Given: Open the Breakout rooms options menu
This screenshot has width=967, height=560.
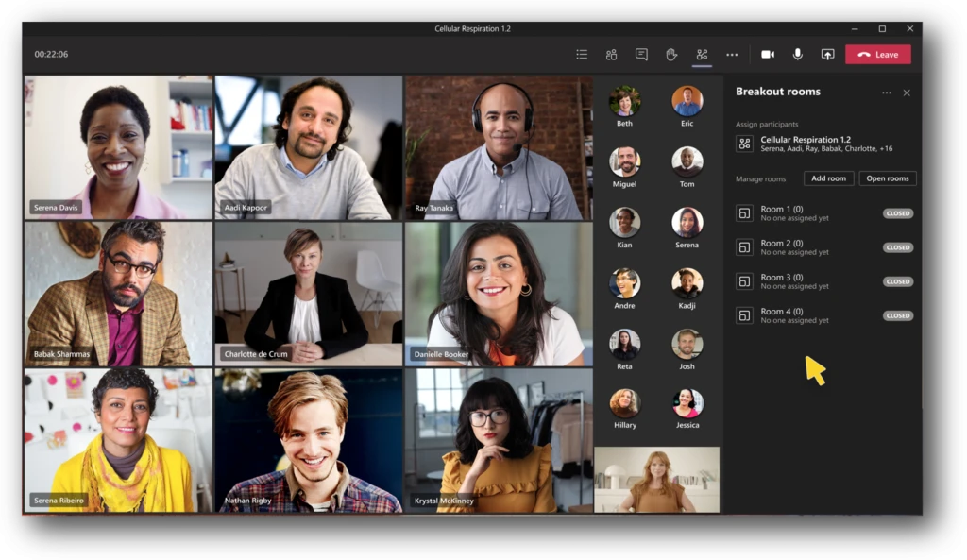Looking at the screenshot, I should click(886, 92).
